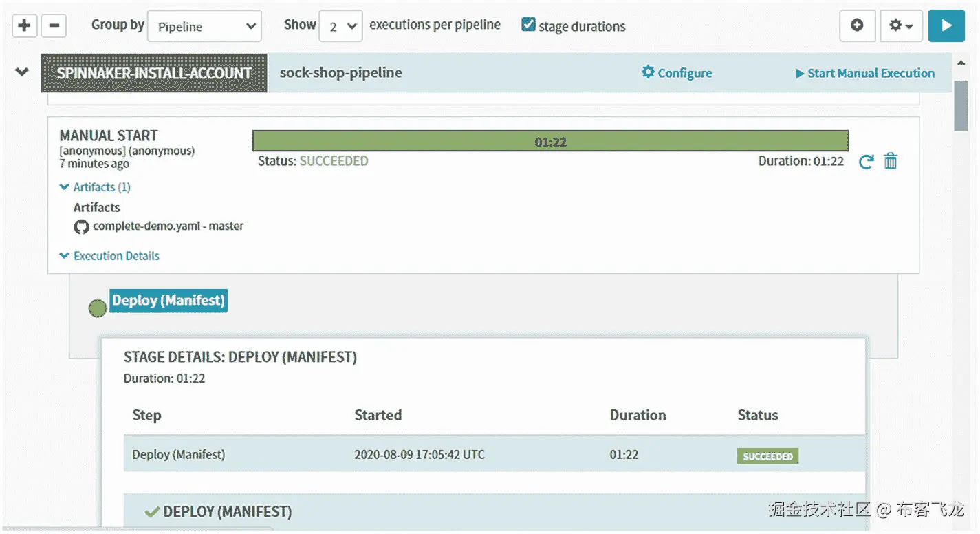
Task: Collapse the Execution Details section
Action: 109,256
